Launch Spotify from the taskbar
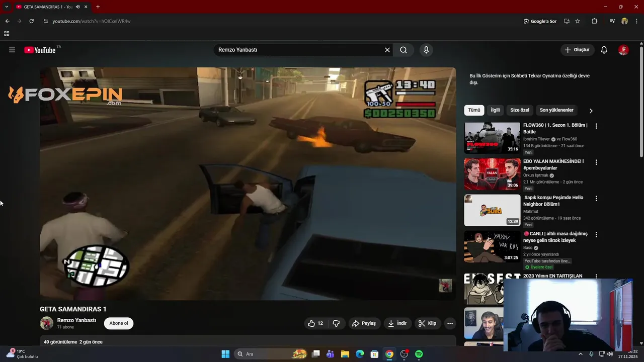The image size is (644, 362). point(419,354)
